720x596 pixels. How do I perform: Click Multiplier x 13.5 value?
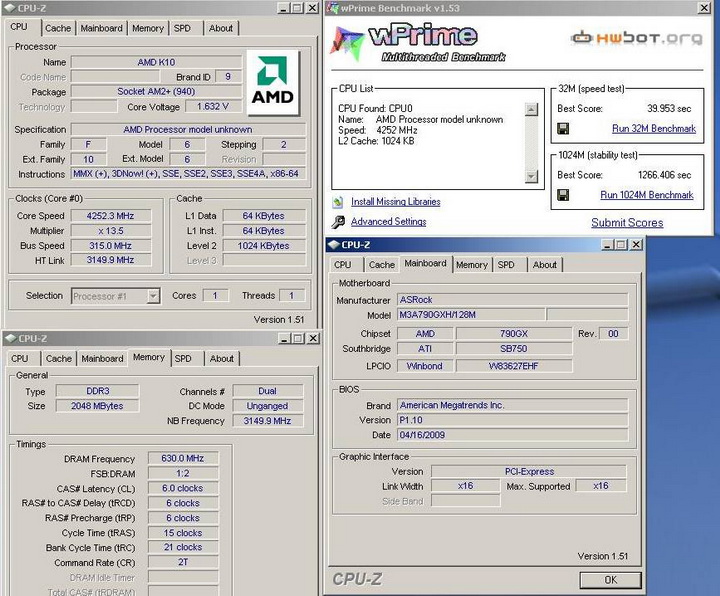[x=111, y=231]
